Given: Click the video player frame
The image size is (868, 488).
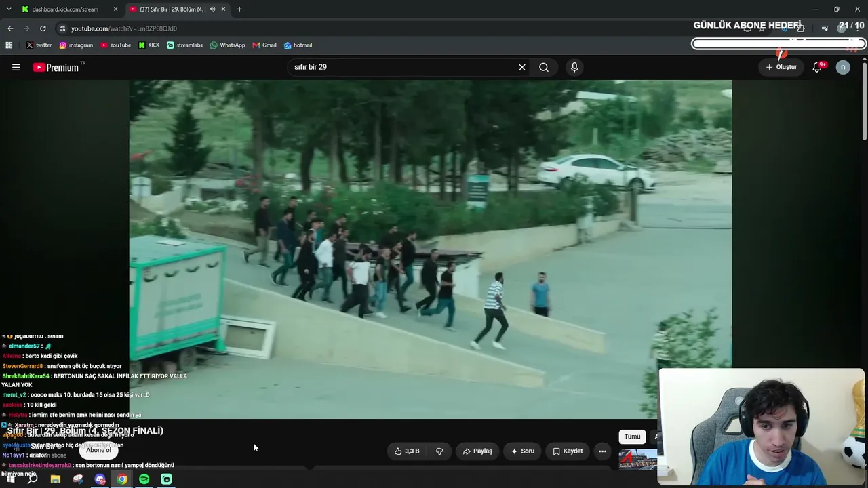Looking at the screenshot, I should click(x=431, y=249).
